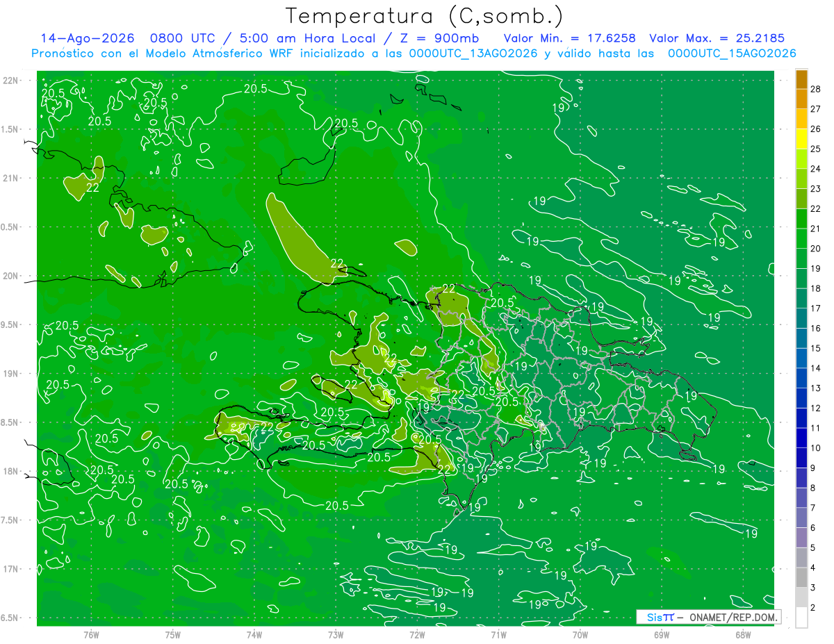Click the purple swatch between 6 and 7
Screen dimensions: 834x644
pyautogui.click(x=801, y=518)
